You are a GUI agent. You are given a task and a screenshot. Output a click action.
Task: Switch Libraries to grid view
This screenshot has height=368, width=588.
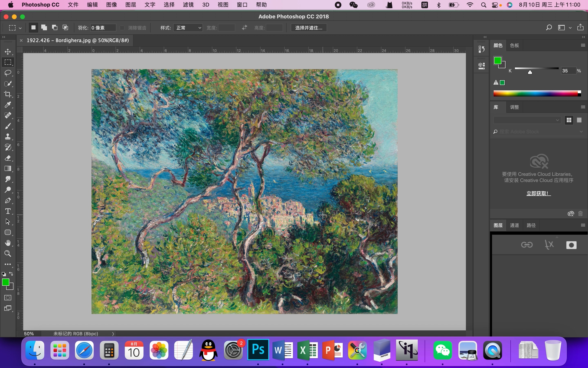569,120
